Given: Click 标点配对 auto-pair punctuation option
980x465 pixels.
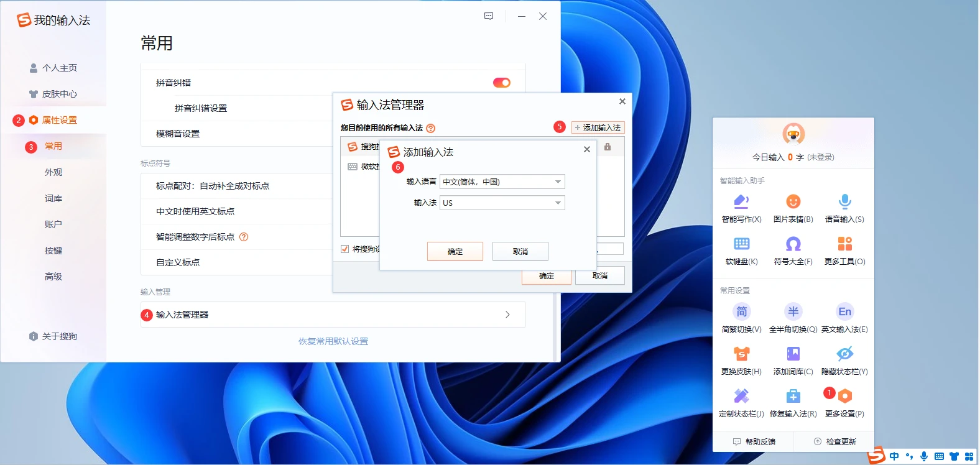Looking at the screenshot, I should (x=213, y=186).
